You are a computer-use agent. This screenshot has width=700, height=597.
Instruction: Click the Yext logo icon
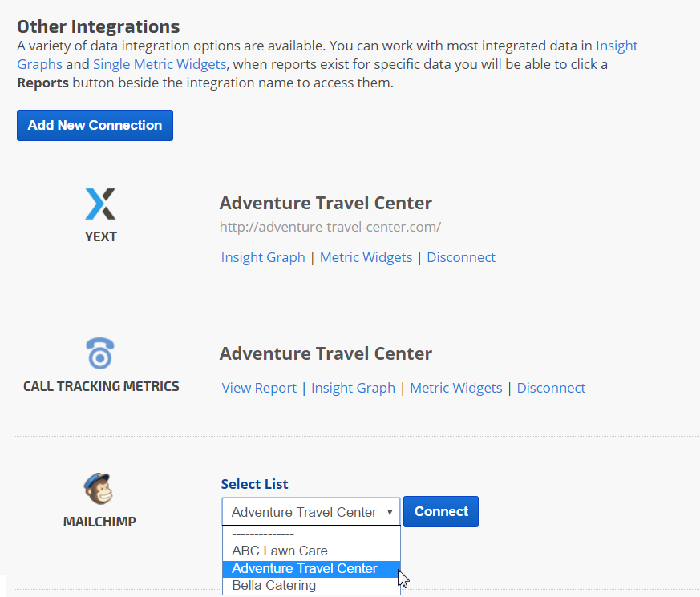pos(100,204)
